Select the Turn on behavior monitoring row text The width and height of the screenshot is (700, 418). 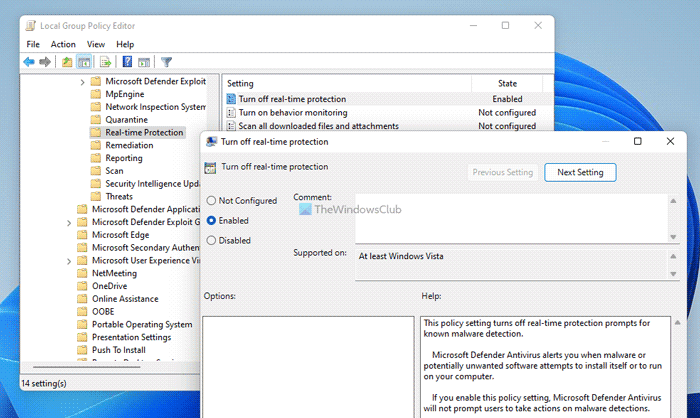(x=293, y=113)
